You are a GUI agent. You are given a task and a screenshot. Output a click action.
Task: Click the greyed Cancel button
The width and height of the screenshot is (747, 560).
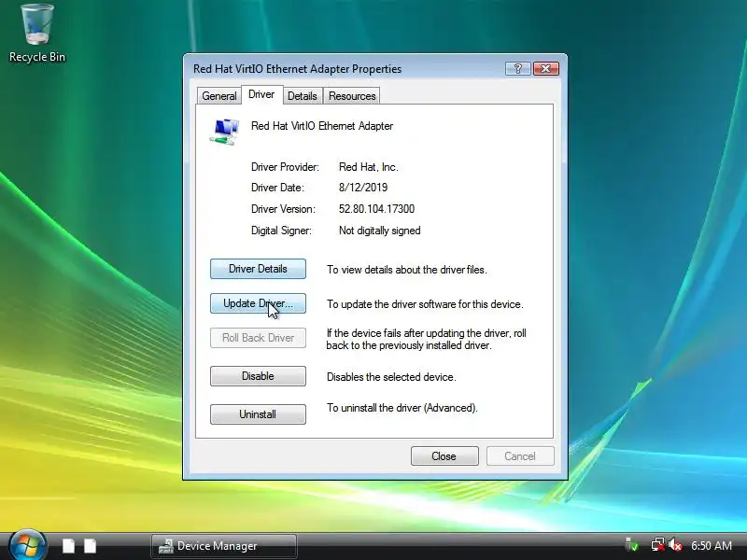point(520,455)
